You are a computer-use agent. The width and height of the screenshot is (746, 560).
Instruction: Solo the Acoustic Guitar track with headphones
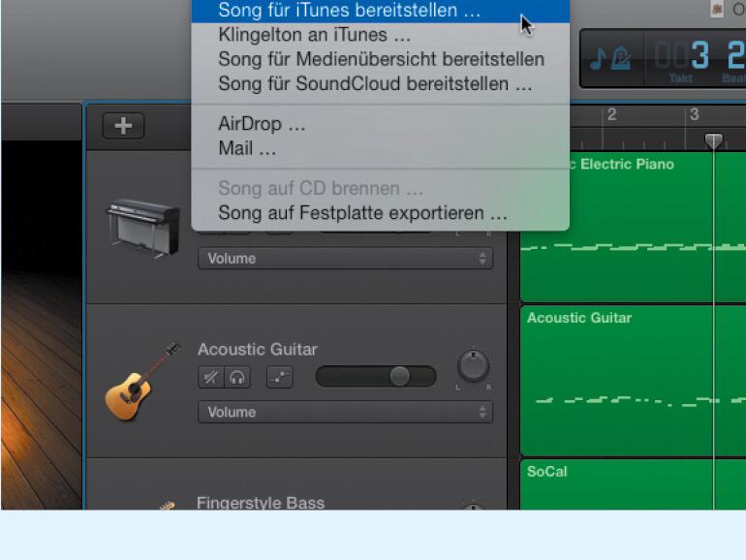(236, 378)
